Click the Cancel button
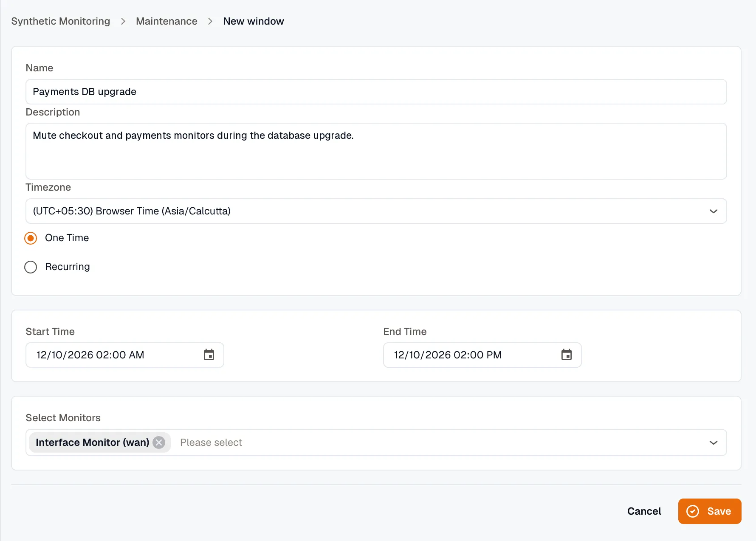The height and width of the screenshot is (541, 756). tap(644, 511)
